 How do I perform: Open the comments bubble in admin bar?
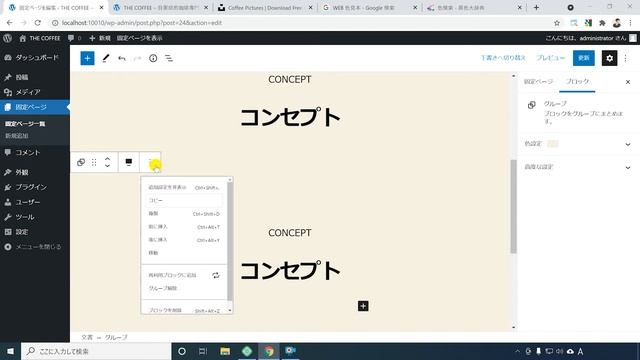pyautogui.click(x=74, y=38)
